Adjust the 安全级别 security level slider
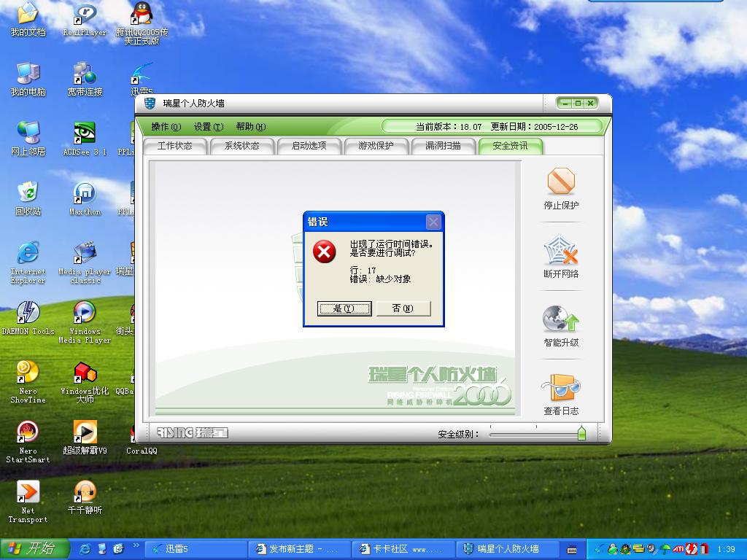Screen dimensions: 747x560 [x=581, y=433]
